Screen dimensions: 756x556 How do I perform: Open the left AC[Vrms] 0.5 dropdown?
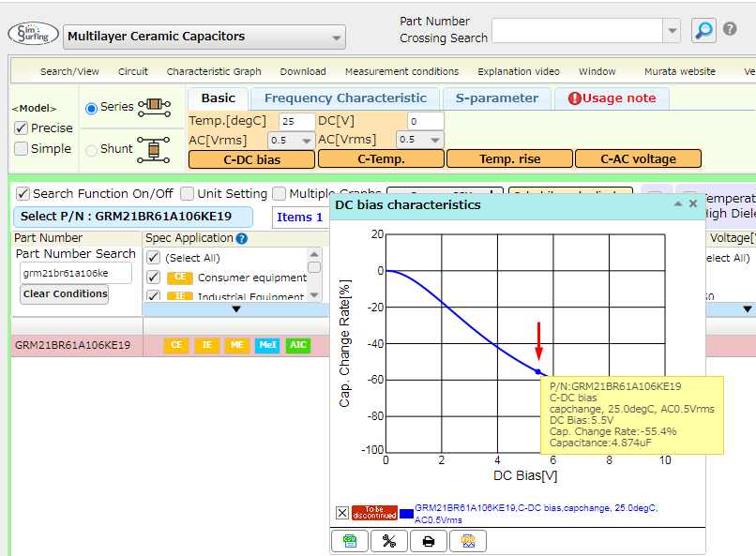(291, 141)
